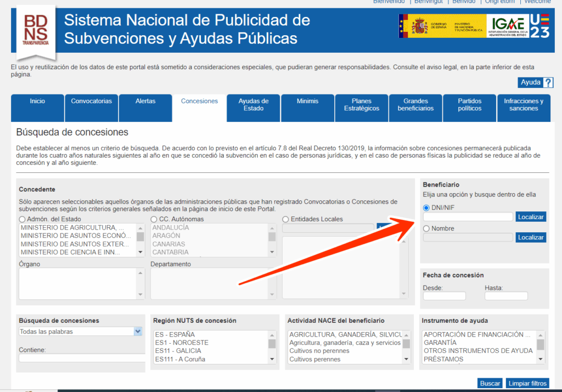Choose the DNI/NIF beneficiary option
Screen dimensions: 562x392
pyautogui.click(x=426, y=208)
